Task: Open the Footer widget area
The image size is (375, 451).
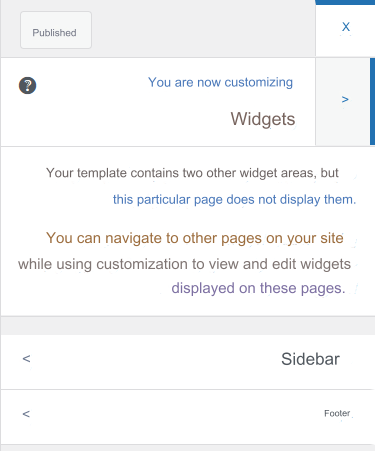Action: point(188,417)
